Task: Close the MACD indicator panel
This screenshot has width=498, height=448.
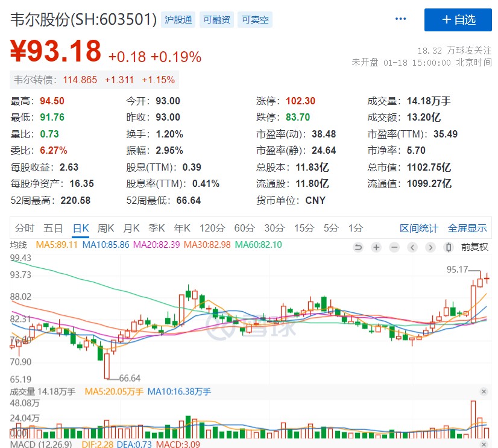Action: point(485,444)
